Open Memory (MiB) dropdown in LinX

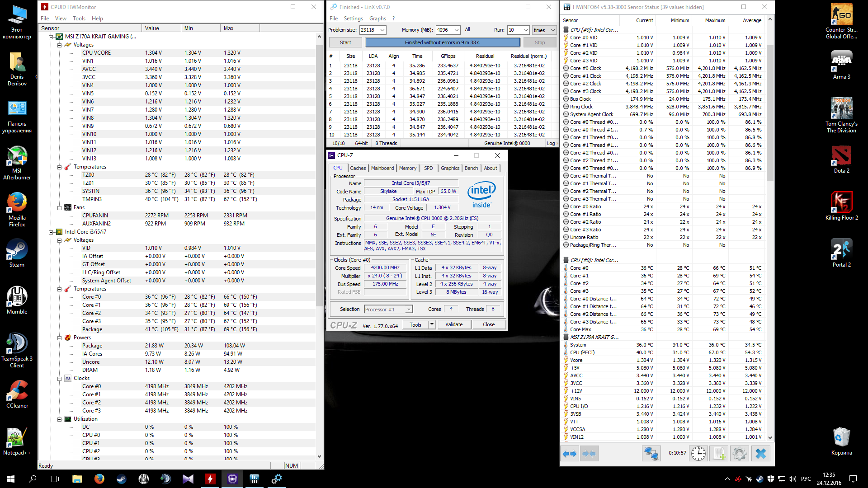[x=456, y=30]
